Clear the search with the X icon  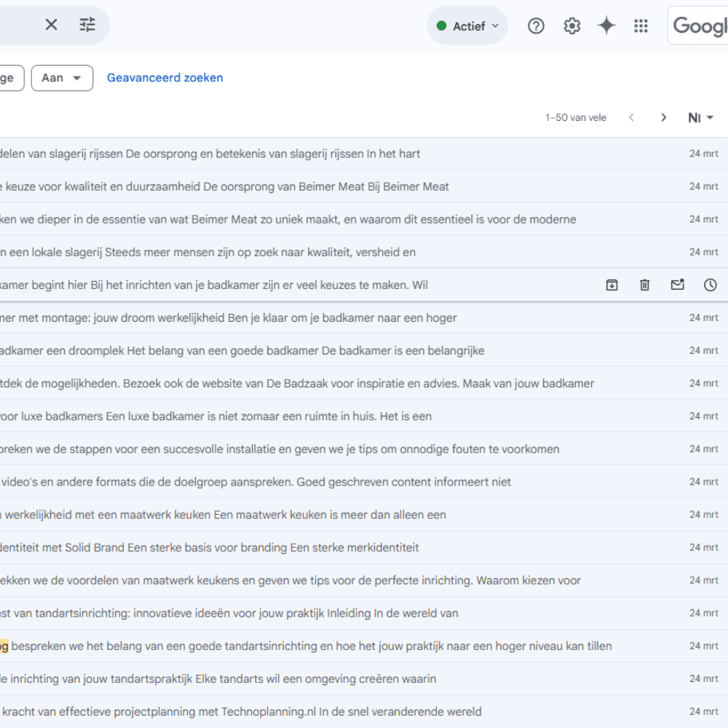(51, 25)
